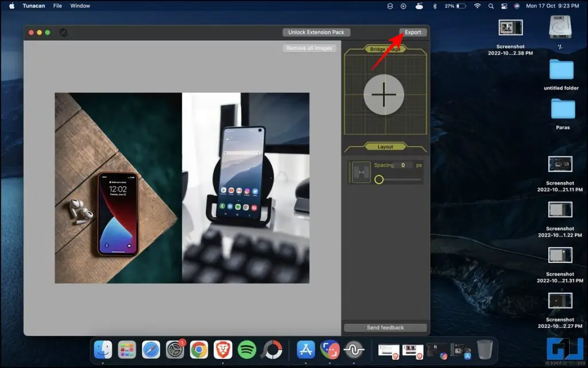Image resolution: width=588 pixels, height=368 pixels.
Task: Collapse the Bridge Image section
Action: coord(385,49)
